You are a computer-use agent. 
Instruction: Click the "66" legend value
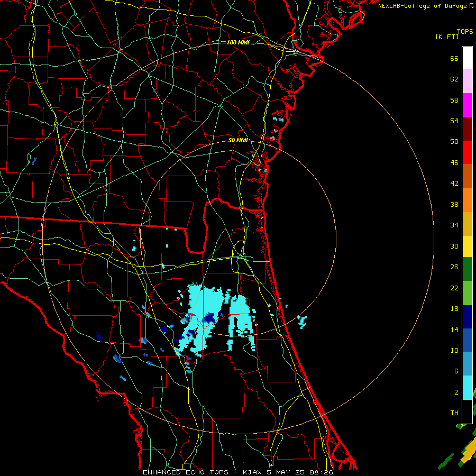click(x=454, y=58)
